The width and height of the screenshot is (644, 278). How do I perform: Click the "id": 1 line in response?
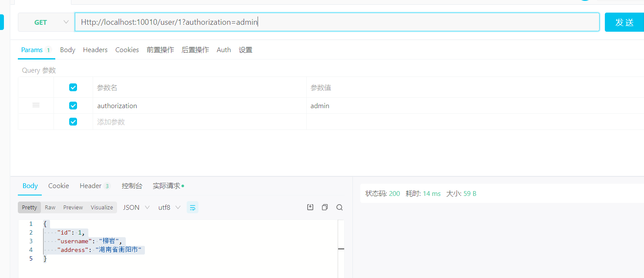pyautogui.click(x=72, y=232)
